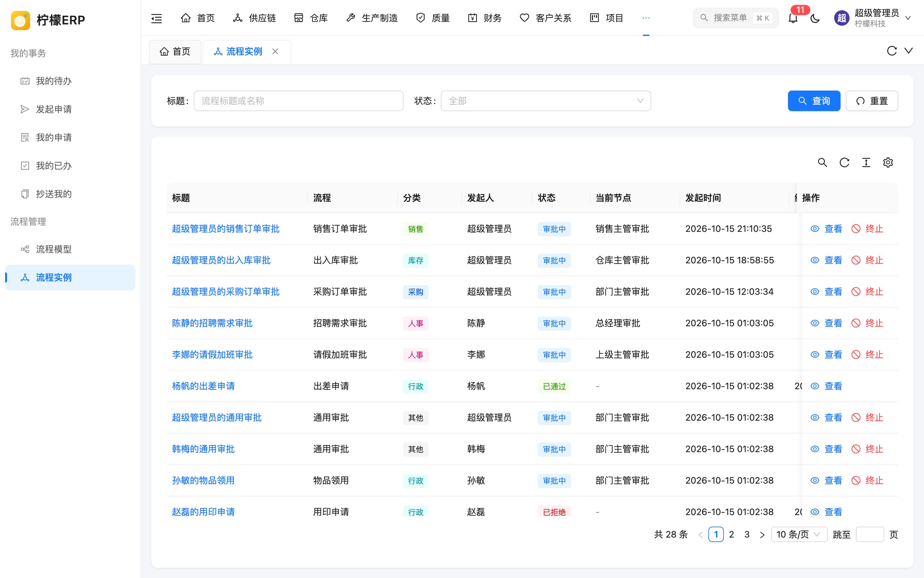Show more top menu items via ellipsis
924x578 pixels.
[x=646, y=18]
